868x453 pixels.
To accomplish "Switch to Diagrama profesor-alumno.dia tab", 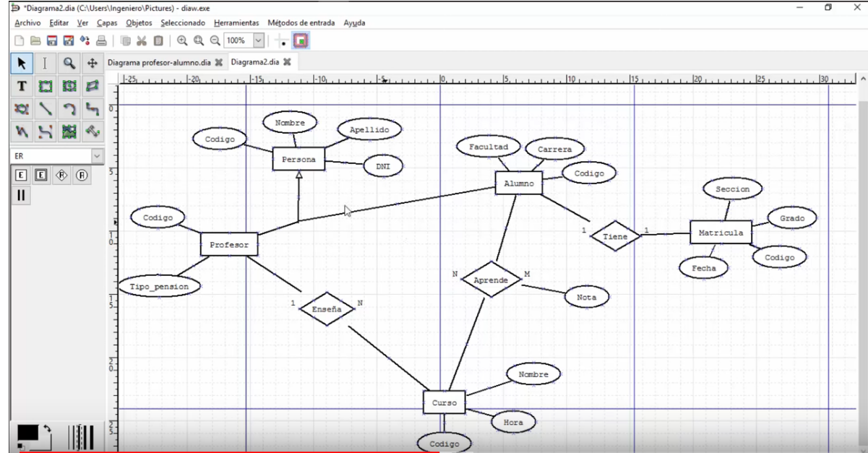I will [159, 62].
